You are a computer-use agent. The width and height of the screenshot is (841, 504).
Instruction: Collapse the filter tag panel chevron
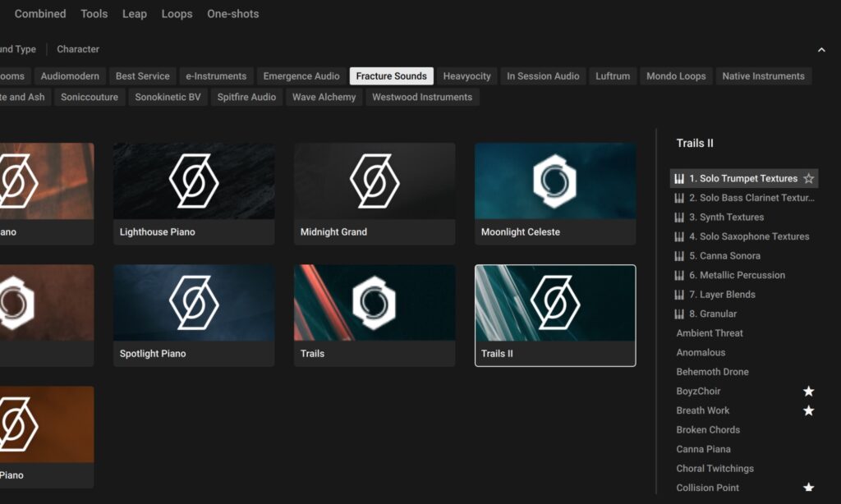(x=821, y=50)
